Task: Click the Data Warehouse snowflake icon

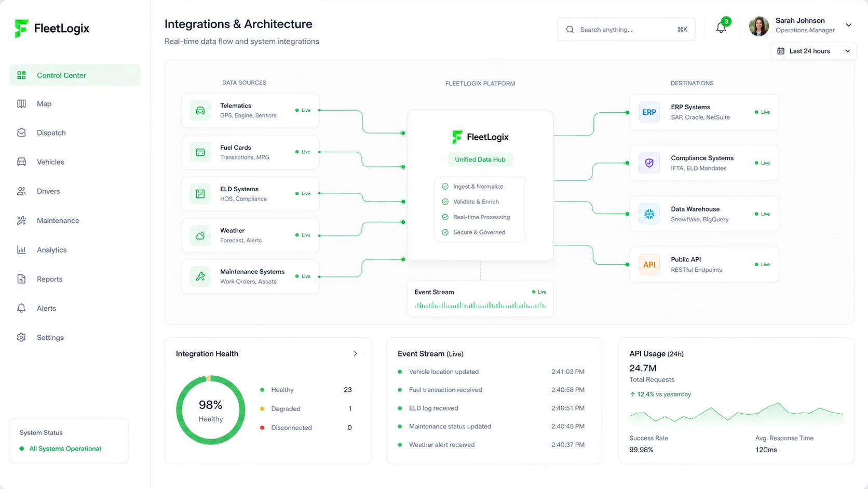Action: point(649,214)
